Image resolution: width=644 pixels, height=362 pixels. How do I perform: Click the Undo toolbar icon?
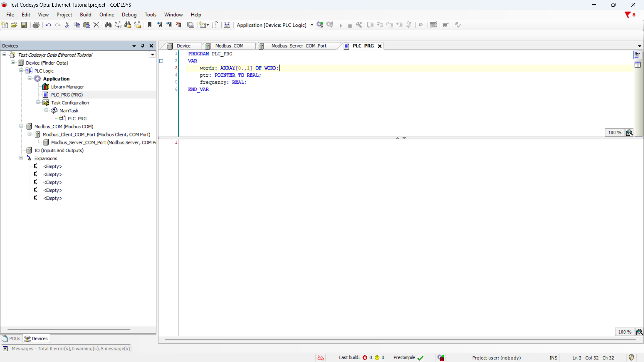tap(48, 25)
